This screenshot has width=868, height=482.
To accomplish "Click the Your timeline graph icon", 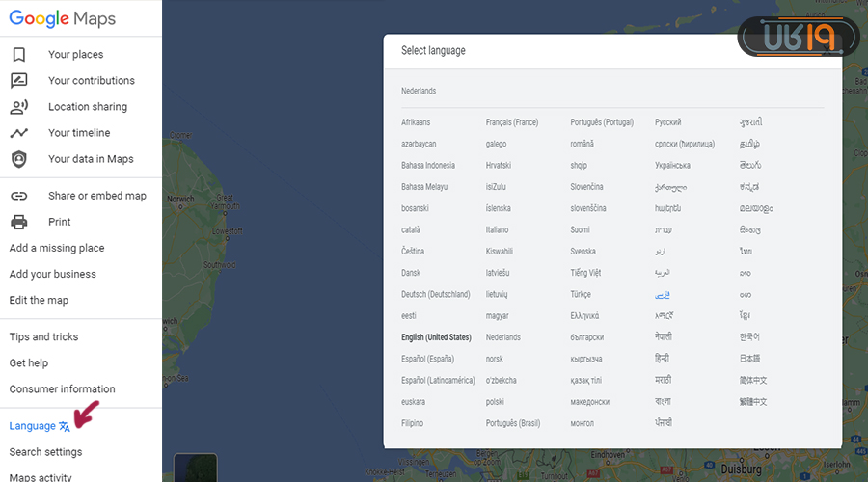I will tap(18, 133).
